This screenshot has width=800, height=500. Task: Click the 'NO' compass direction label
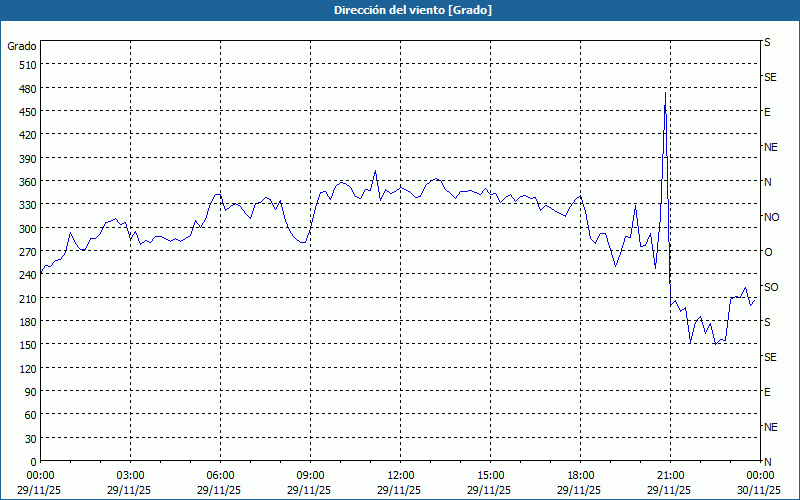[771, 217]
